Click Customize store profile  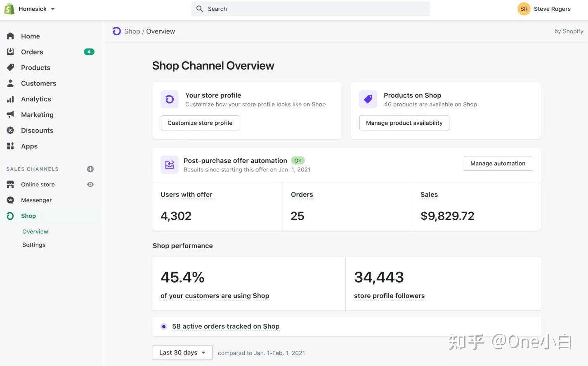[200, 123]
